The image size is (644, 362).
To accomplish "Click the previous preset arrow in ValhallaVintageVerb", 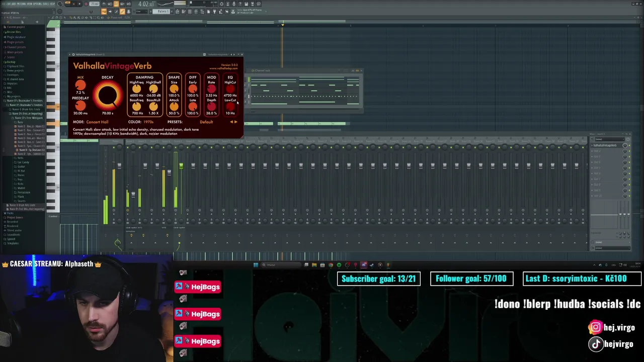I will 231,122.
